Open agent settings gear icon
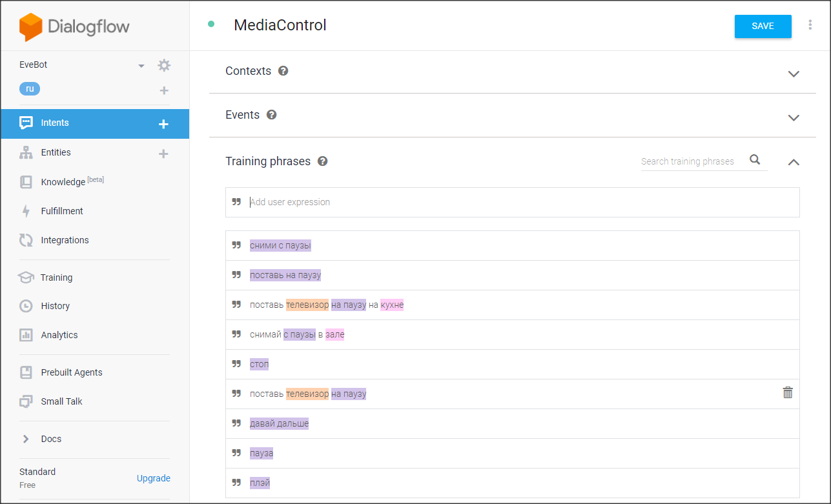This screenshot has height=504, width=831. pos(164,65)
